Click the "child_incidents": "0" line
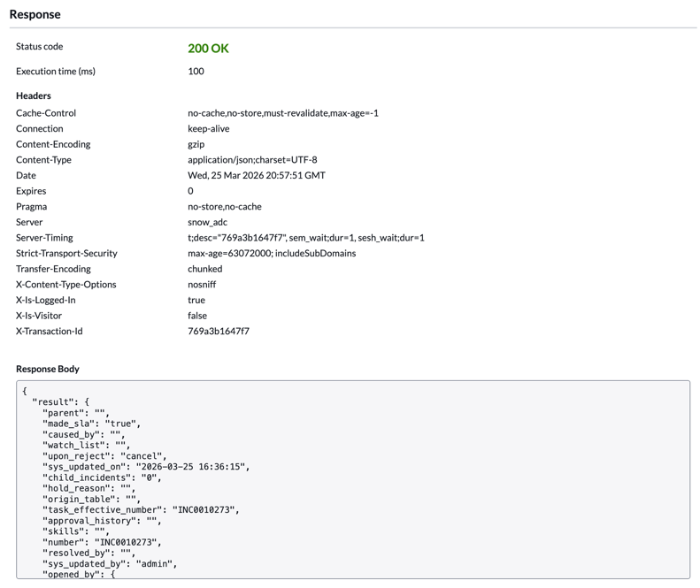This screenshot has width=700, height=588. point(102,477)
